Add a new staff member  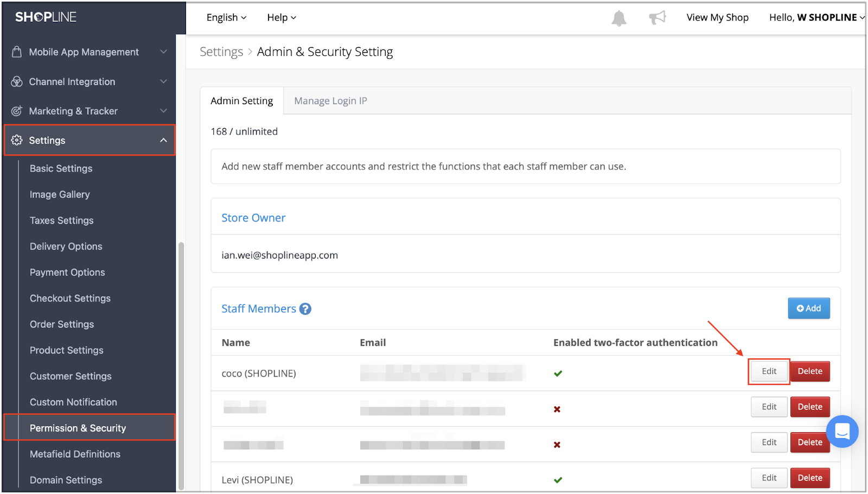click(x=808, y=308)
